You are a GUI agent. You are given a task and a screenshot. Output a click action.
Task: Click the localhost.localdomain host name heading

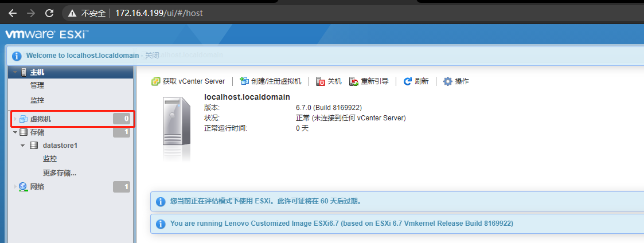click(x=247, y=97)
